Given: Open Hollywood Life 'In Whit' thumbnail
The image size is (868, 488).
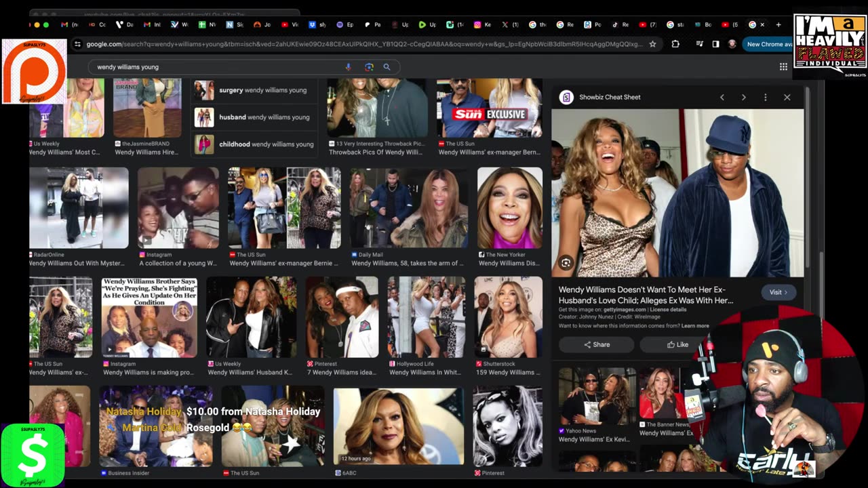Looking at the screenshot, I should point(426,317).
